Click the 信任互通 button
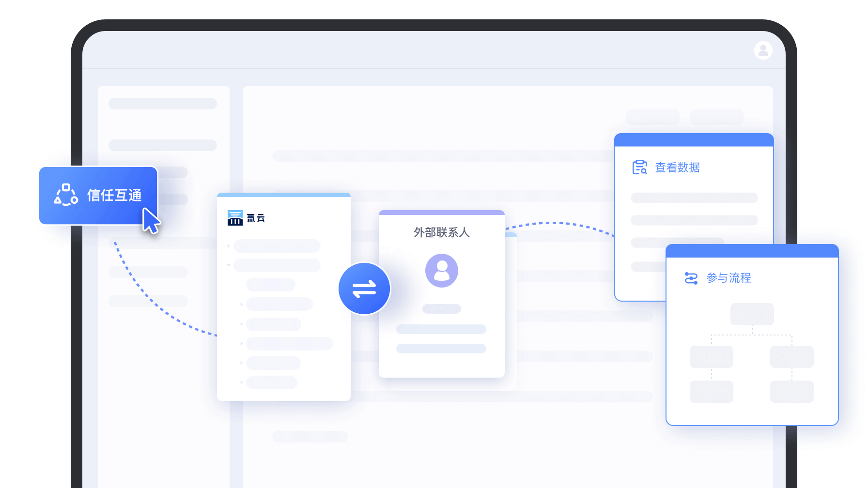868x488 pixels. pyautogui.click(x=98, y=196)
